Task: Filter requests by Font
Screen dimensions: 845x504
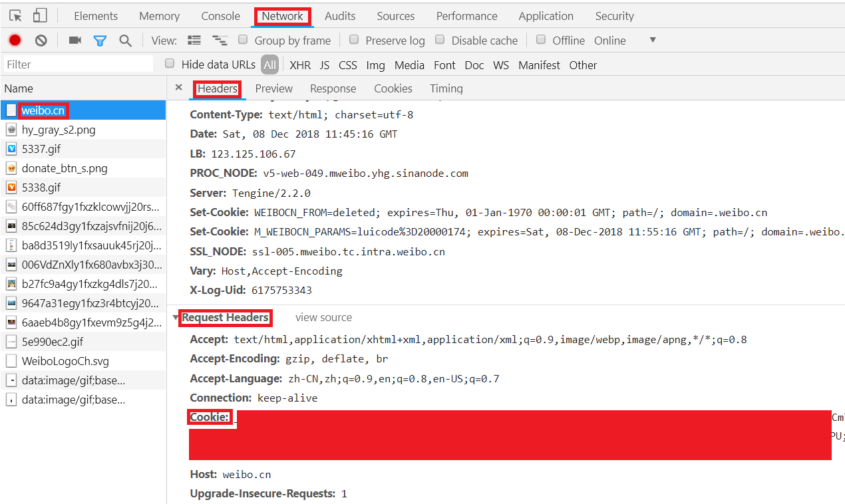Action: (x=444, y=65)
